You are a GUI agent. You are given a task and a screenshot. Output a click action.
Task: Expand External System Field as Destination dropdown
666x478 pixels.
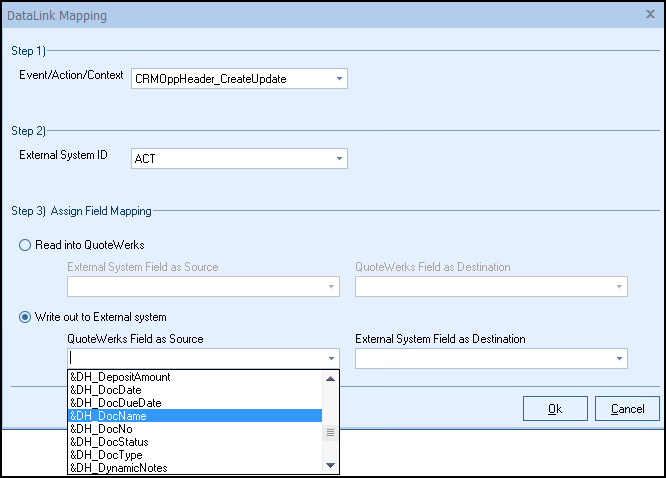coord(618,358)
